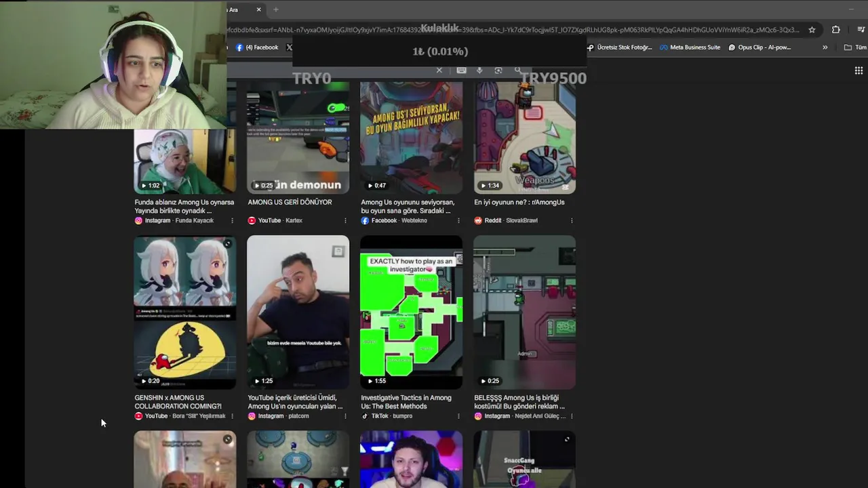Click title 'En iyi oyunun ne? : r/AmongUs'
The width and height of the screenshot is (868, 488).
point(519,202)
